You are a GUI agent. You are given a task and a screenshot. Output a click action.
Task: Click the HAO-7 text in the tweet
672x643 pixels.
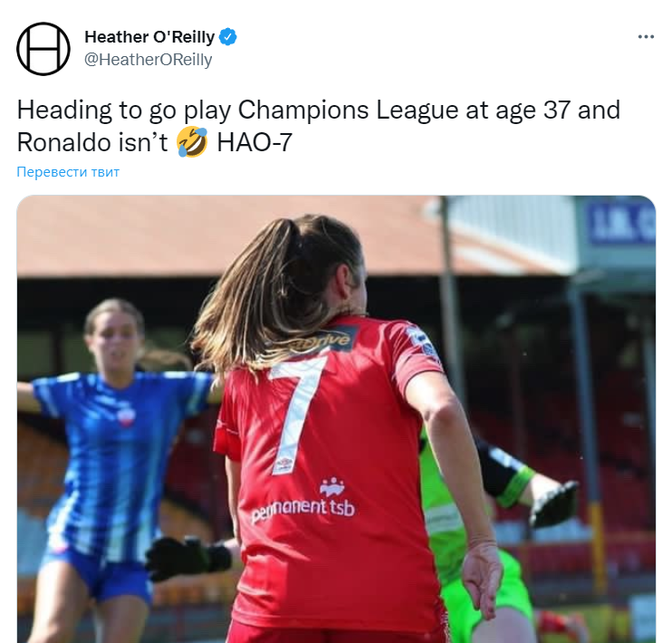pos(254,142)
